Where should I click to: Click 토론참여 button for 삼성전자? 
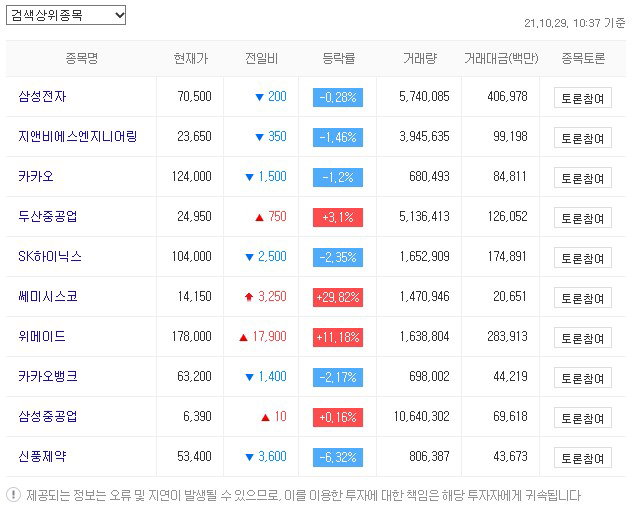[583, 98]
